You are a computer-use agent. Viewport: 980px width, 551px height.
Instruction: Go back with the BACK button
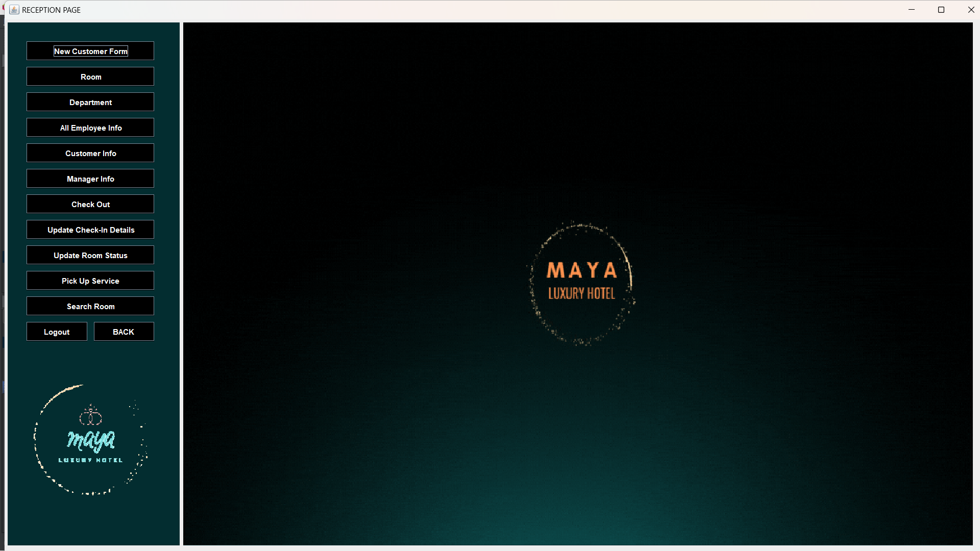pyautogui.click(x=124, y=332)
